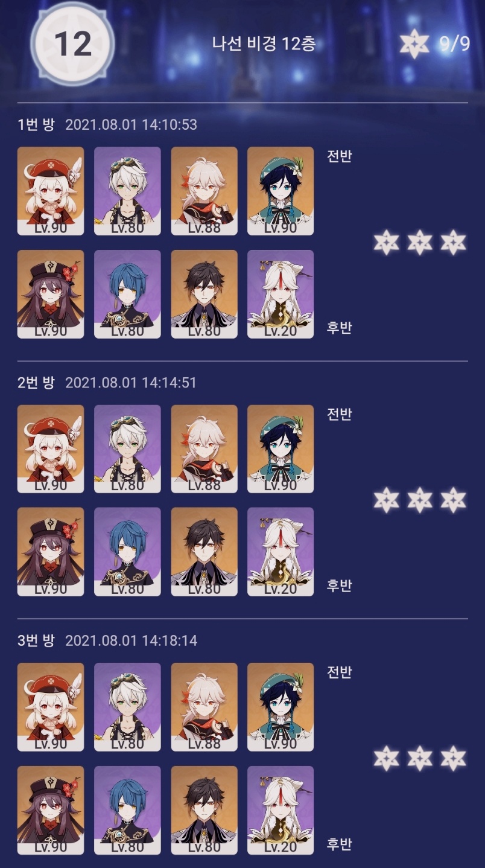Tap Kazuha Lv.88 portrait in Chamber 1
This screenshot has width=485, height=868.
204,191
